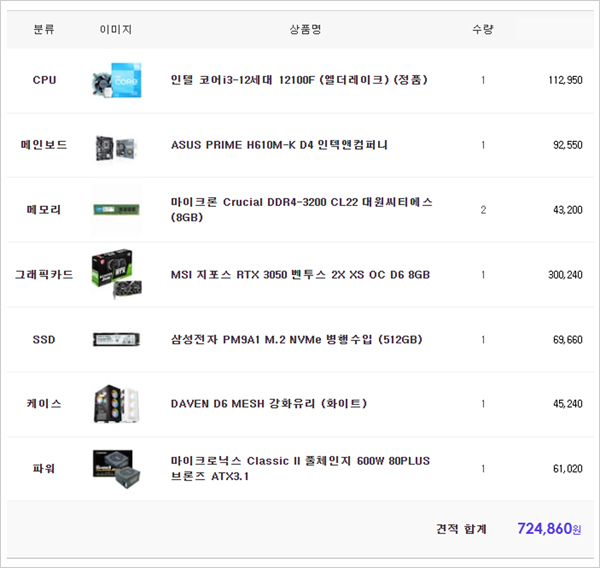
Task: Open the MSI 지포스 RTX 3050 벤투스 link
Action: [300, 274]
